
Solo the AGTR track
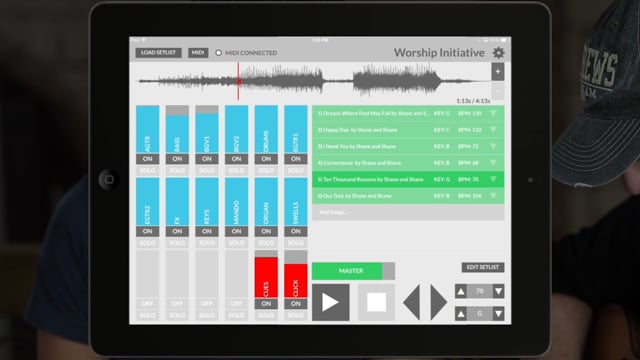147,170
